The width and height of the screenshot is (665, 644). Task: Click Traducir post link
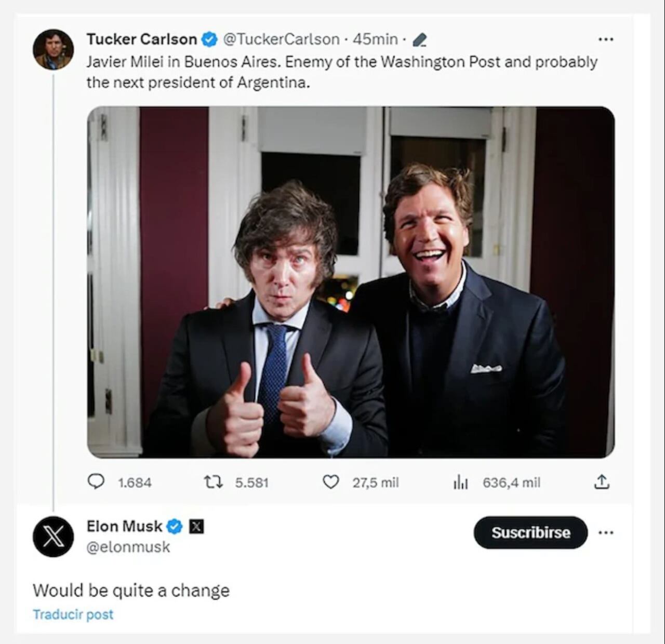(x=73, y=614)
